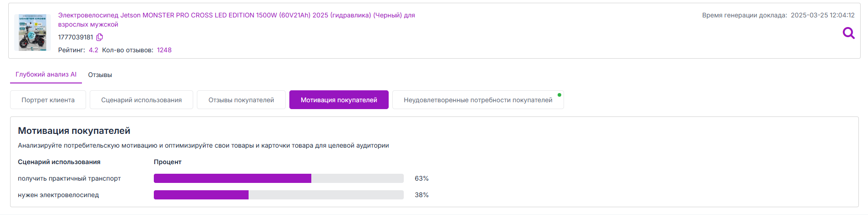Image resolution: width=868 pixels, height=215 pixels.
Task: Switch to the Глубокий анализ AI tab
Action: [46, 74]
